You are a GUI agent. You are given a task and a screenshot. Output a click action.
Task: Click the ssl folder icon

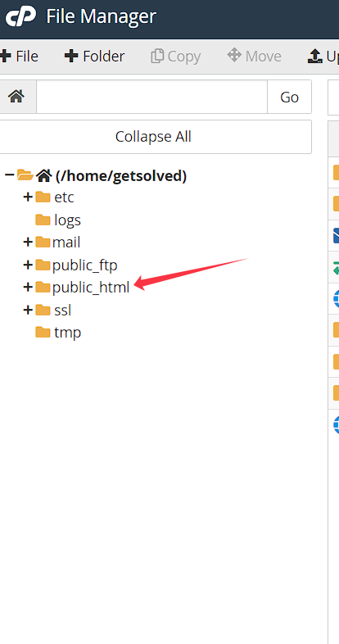43,310
